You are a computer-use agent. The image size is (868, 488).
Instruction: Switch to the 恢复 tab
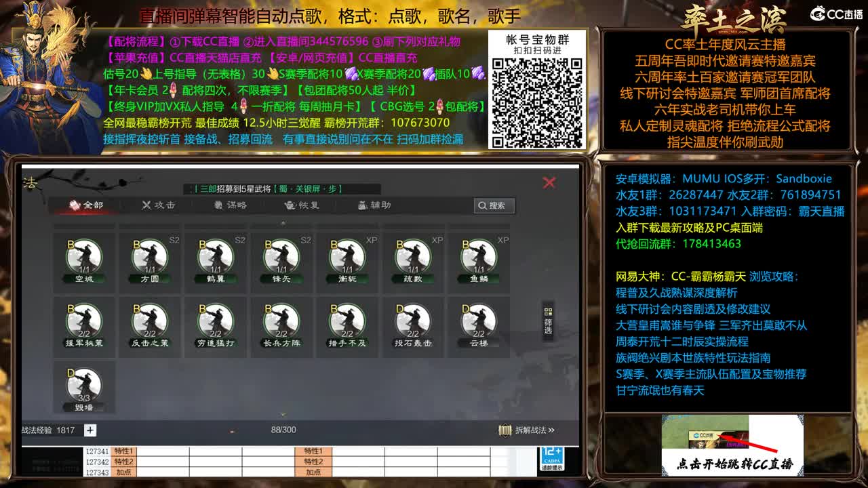[x=302, y=205]
